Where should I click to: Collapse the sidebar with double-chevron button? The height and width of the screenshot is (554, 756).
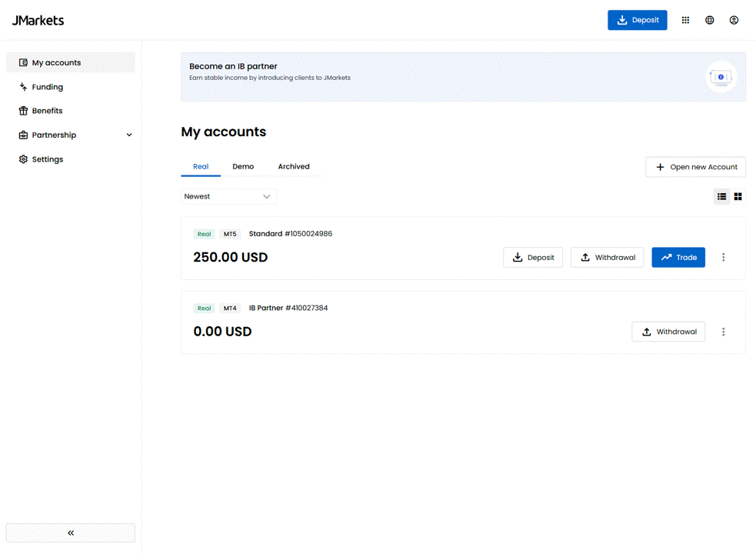pos(71,532)
